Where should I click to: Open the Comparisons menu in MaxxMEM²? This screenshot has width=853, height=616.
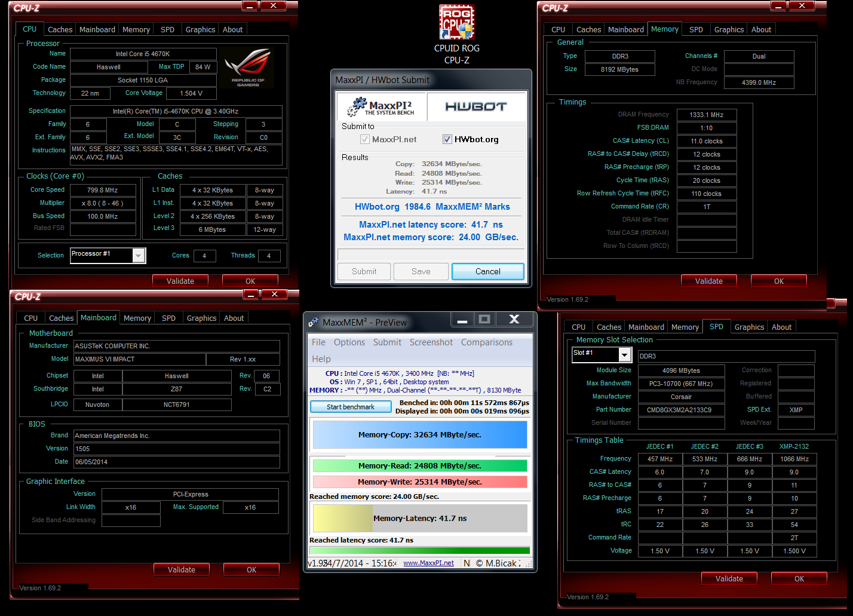coord(486,342)
